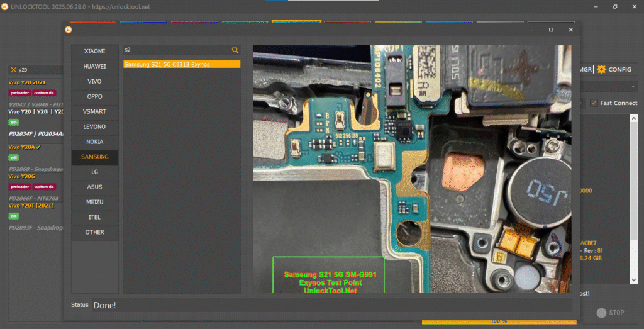Click the Samsung S21 test point photo

click(x=412, y=169)
